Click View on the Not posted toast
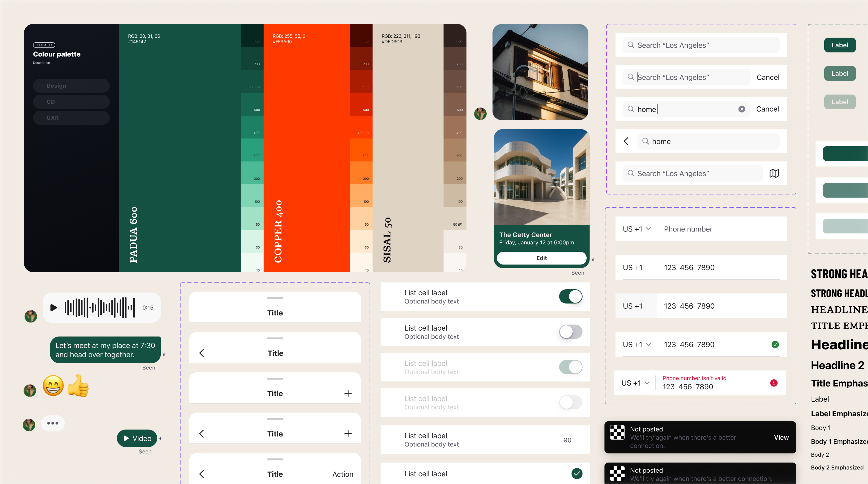This screenshot has width=868, height=484. click(x=781, y=437)
